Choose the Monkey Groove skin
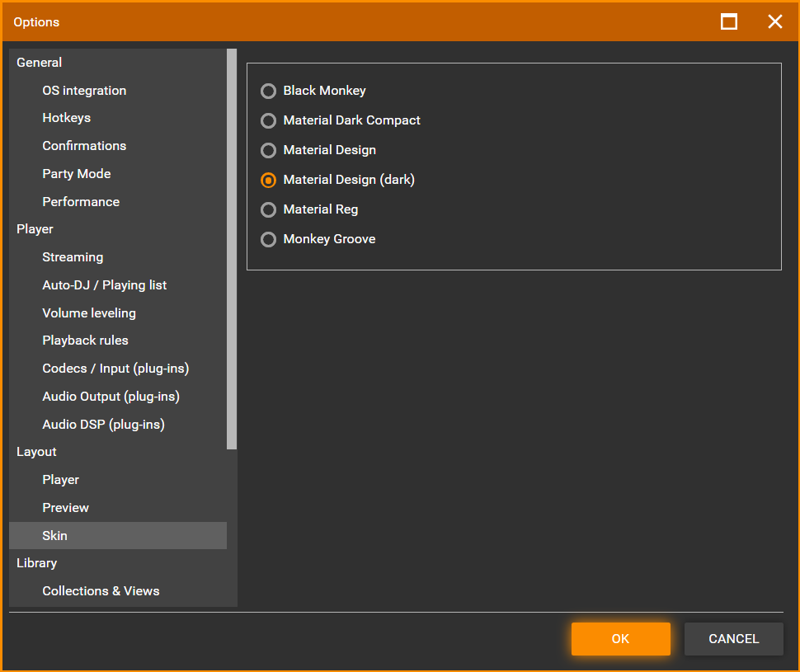Viewport: 800px width, 672px height. pyautogui.click(x=268, y=239)
